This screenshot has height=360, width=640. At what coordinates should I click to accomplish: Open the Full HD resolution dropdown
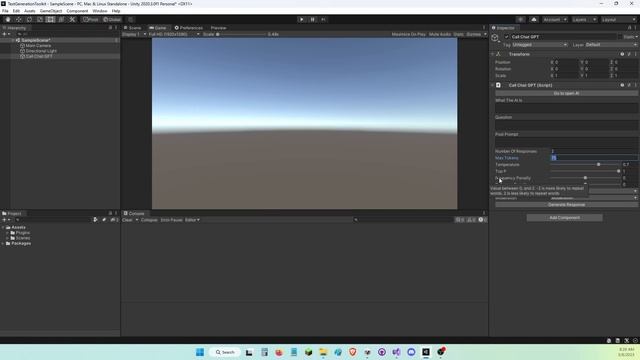(x=174, y=34)
